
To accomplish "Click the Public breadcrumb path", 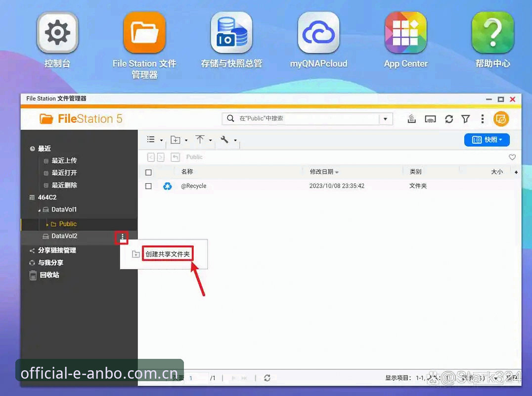I will tap(194, 157).
